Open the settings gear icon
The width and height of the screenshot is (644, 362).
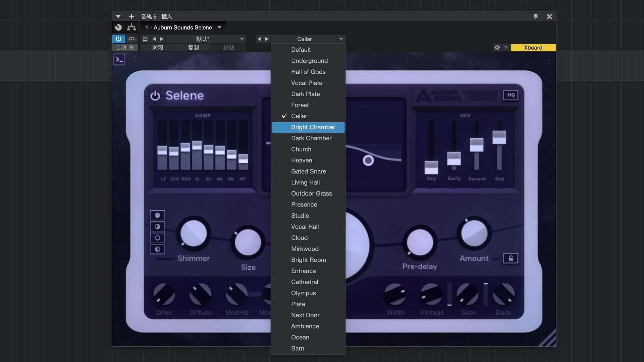click(497, 48)
